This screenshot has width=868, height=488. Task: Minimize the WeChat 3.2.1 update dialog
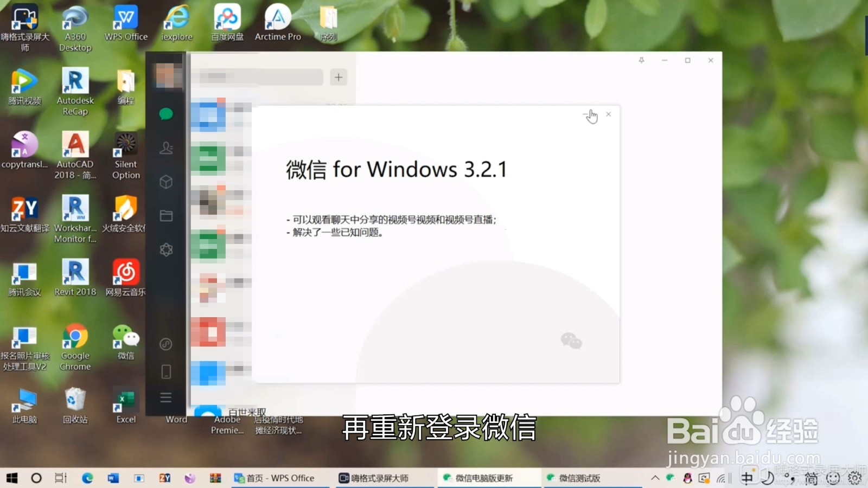coord(586,114)
